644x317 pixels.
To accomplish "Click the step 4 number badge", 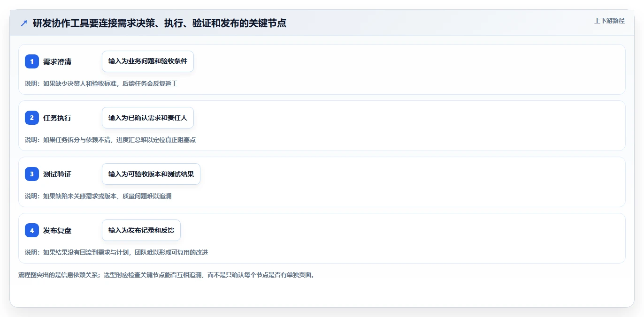I will click(32, 230).
